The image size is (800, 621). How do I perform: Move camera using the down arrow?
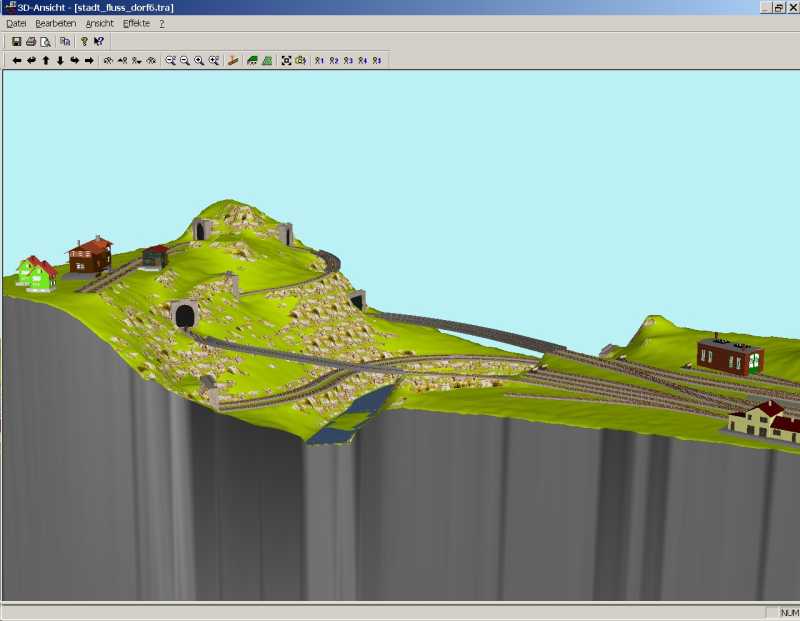60,60
